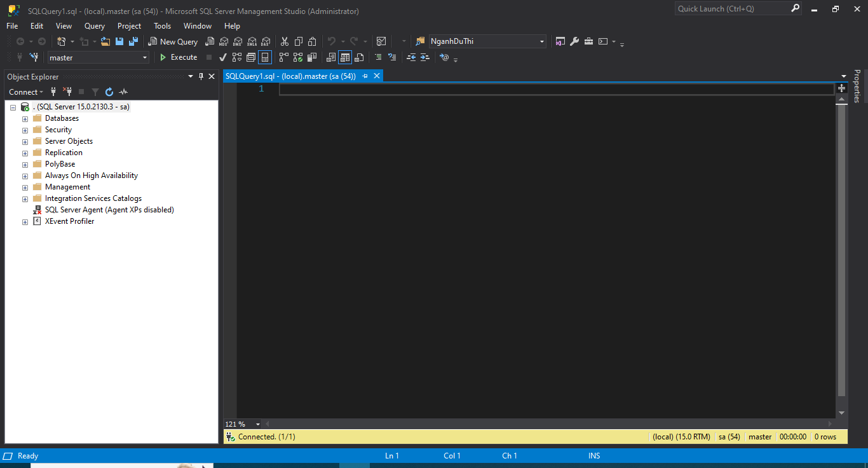The image size is (868, 468).
Task: Expand the Databases node
Action: [x=25, y=119]
